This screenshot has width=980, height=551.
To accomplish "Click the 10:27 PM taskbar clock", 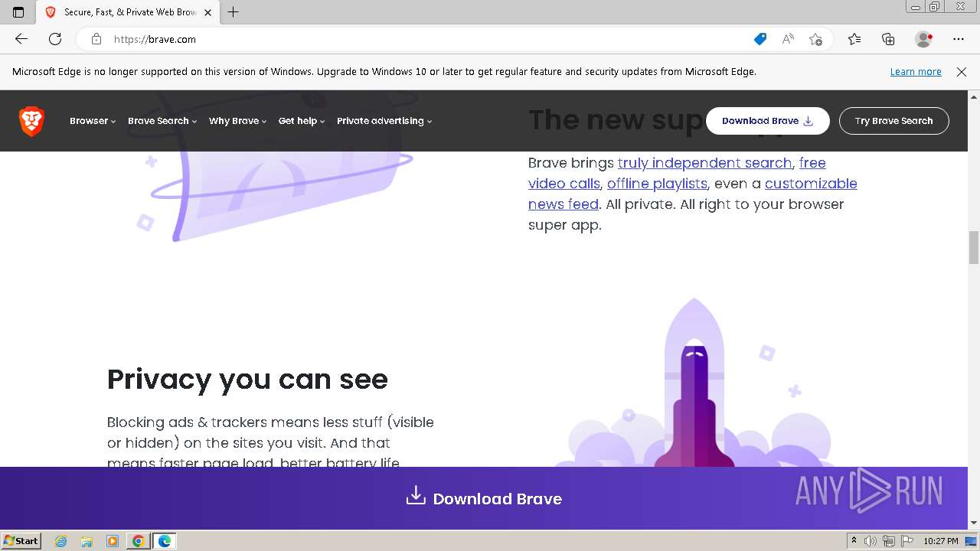I will point(941,541).
